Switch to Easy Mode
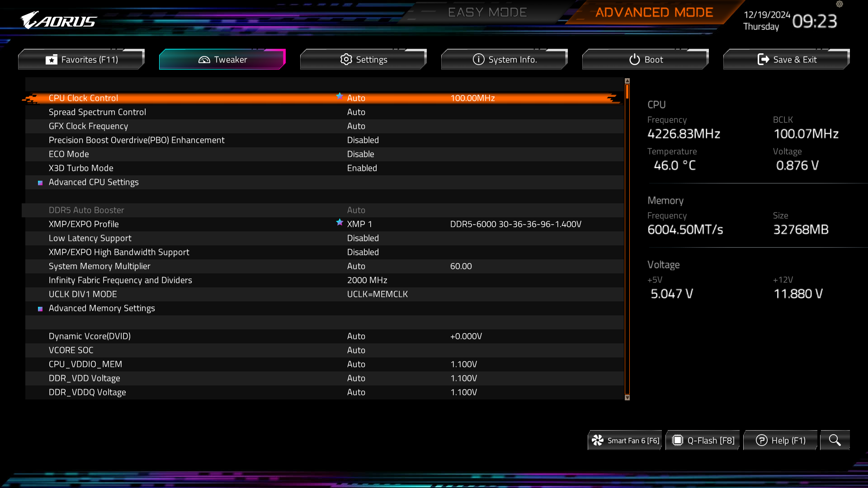Image resolution: width=868 pixels, height=488 pixels. [487, 12]
